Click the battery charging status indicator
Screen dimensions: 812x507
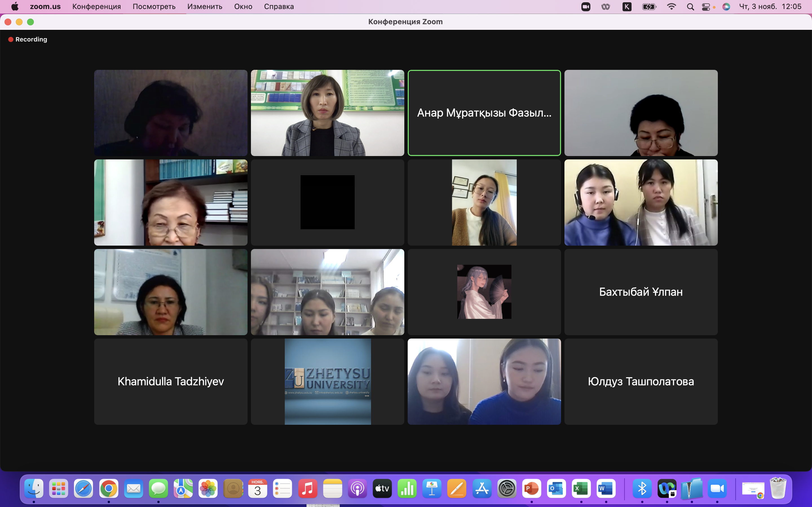[x=649, y=7]
